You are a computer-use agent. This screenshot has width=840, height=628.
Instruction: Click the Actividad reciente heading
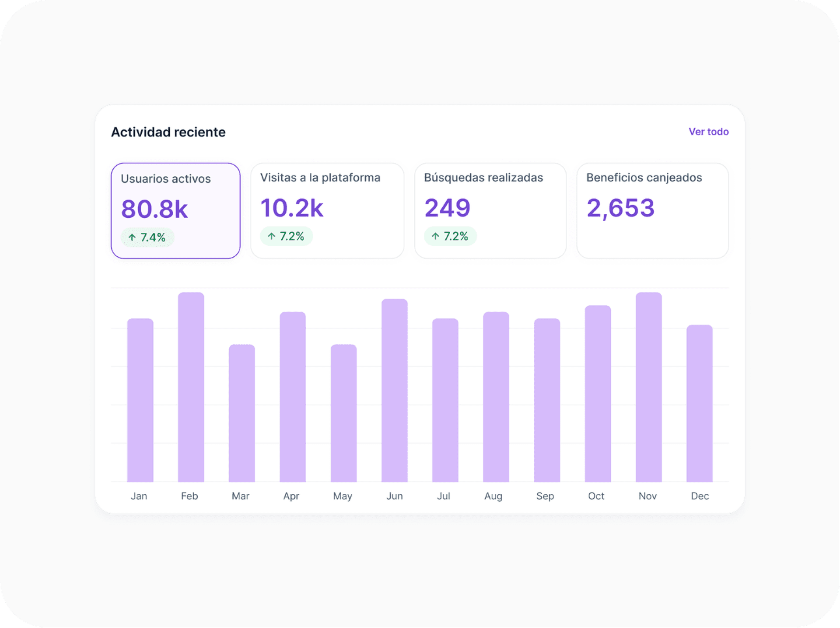point(168,132)
